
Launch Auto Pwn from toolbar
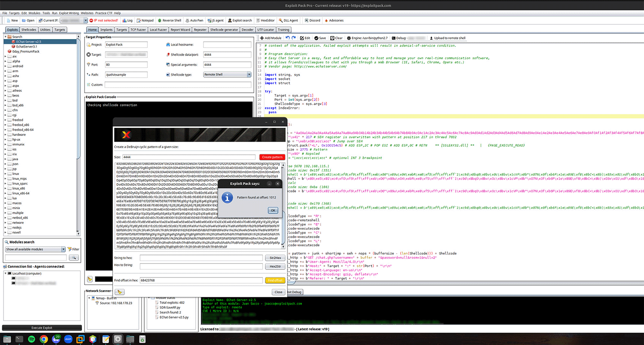coord(194,20)
